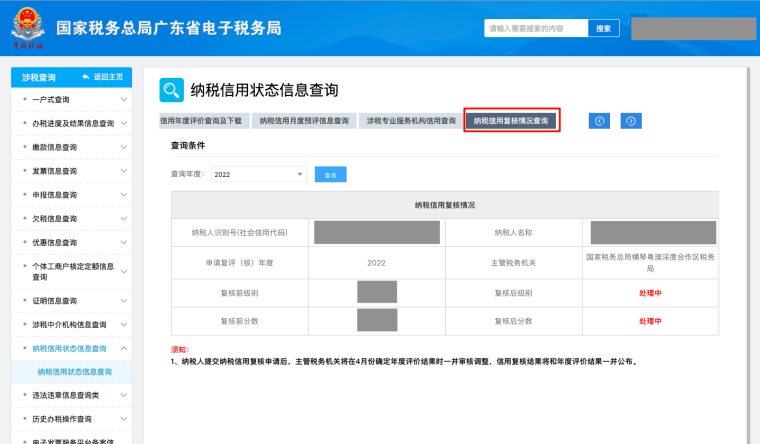Click the 纳税信用复核情况 table header
Image resolution: width=760 pixels, height=444 pixels.
click(x=445, y=205)
